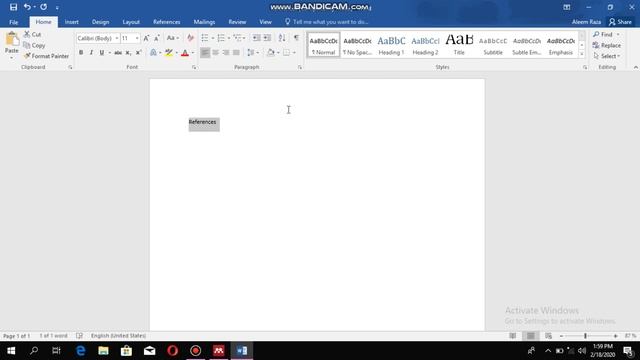Viewport: 640px width, 360px height.
Task: Switch to the Design tab
Action: (100, 22)
